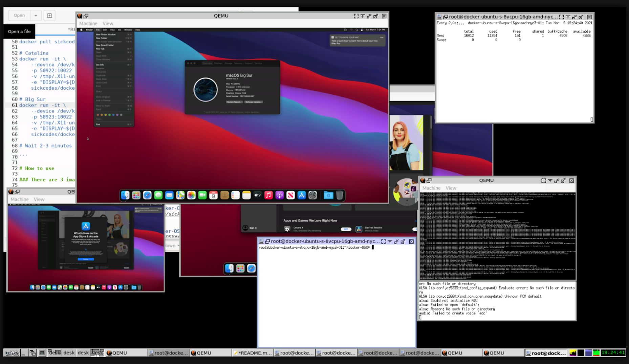Open Podcasts in the large QEMU window's dock

point(280,195)
